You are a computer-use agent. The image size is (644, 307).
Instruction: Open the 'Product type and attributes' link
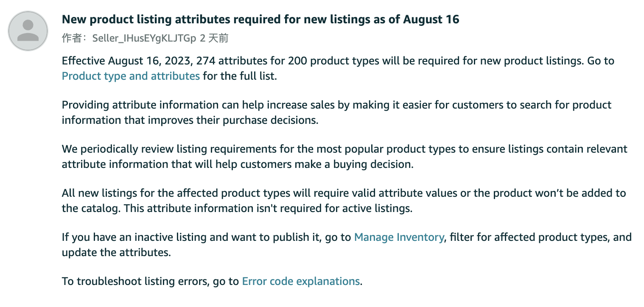[131, 76]
